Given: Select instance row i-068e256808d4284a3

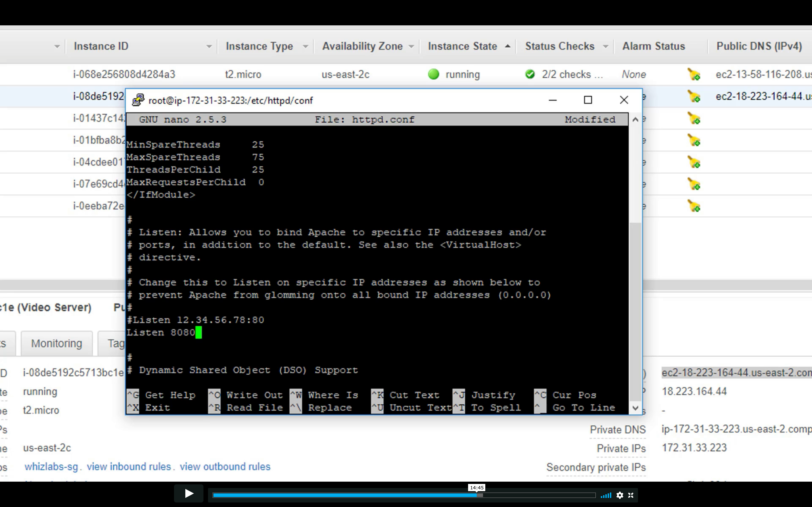Looking at the screenshot, I should (x=124, y=74).
